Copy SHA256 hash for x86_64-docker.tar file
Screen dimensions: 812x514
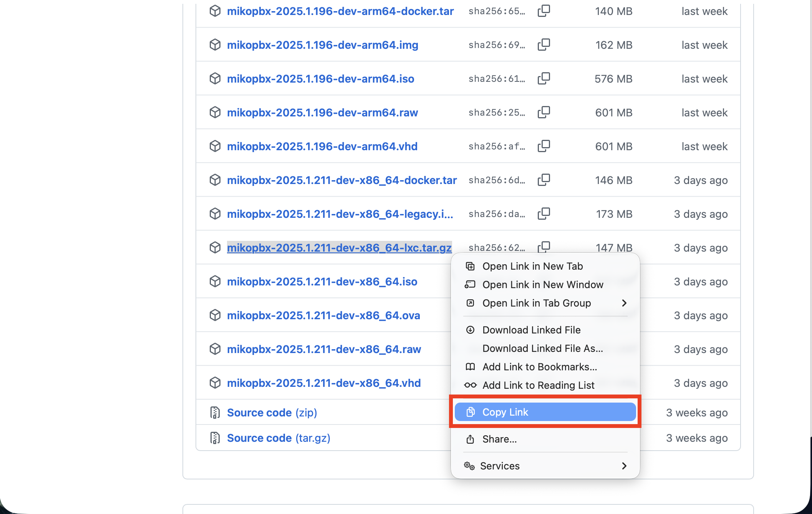pos(544,180)
